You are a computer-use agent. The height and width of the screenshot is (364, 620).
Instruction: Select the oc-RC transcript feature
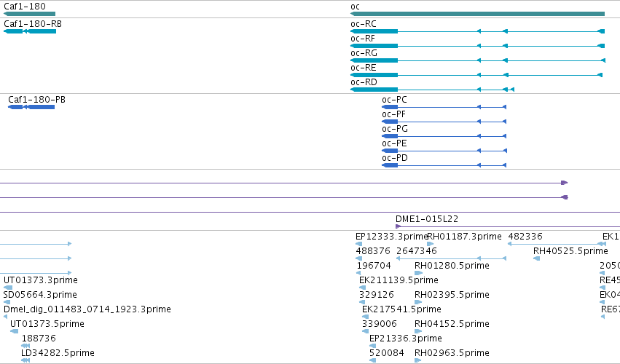pyautogui.click(x=477, y=31)
